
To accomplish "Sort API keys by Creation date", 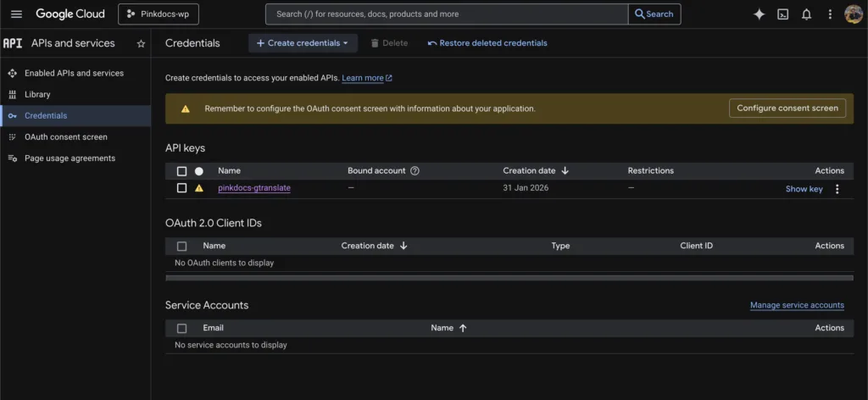I will click(536, 170).
